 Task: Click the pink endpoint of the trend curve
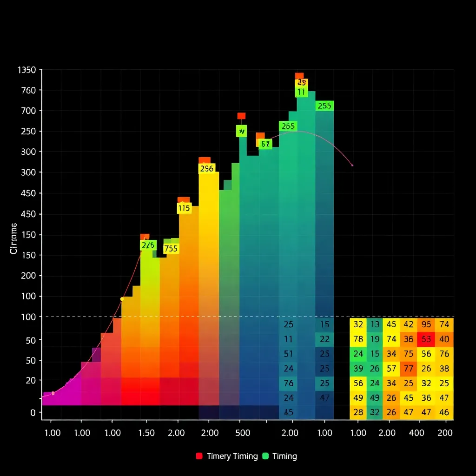click(352, 165)
